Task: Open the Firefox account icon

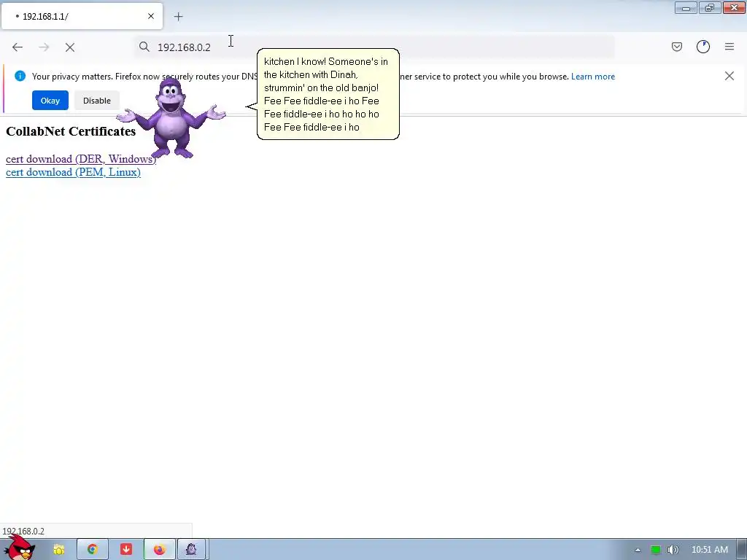Action: tap(703, 47)
